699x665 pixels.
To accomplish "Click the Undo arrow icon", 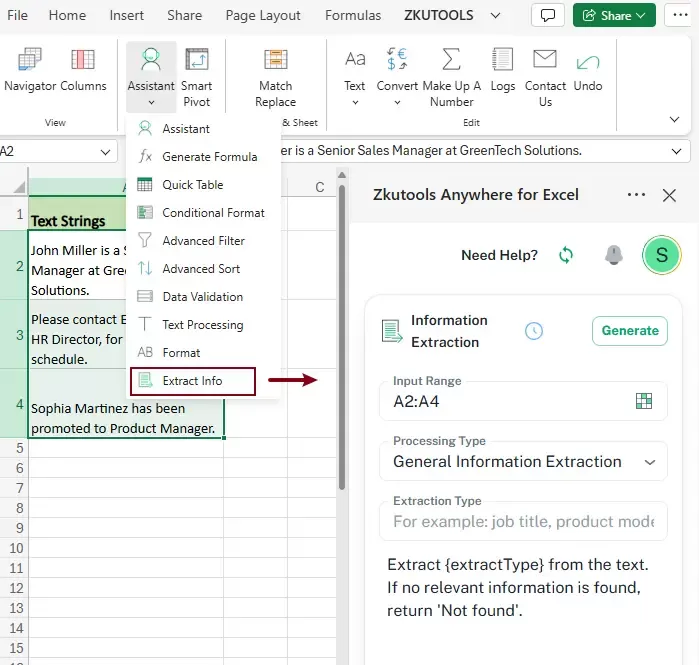I will point(588,62).
